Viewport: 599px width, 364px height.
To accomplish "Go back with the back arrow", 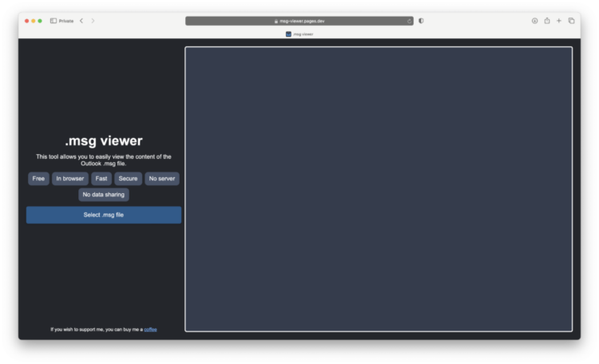I will [81, 21].
